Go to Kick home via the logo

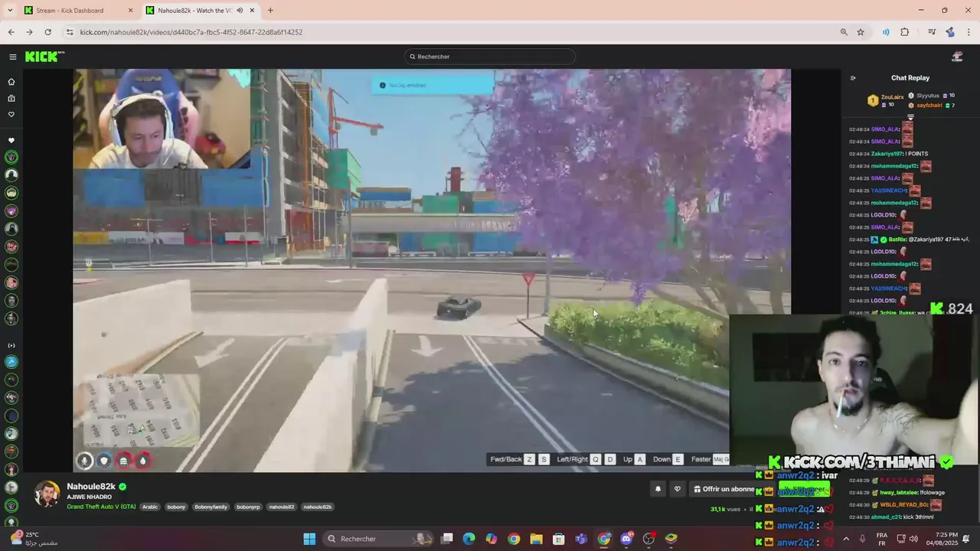[44, 57]
